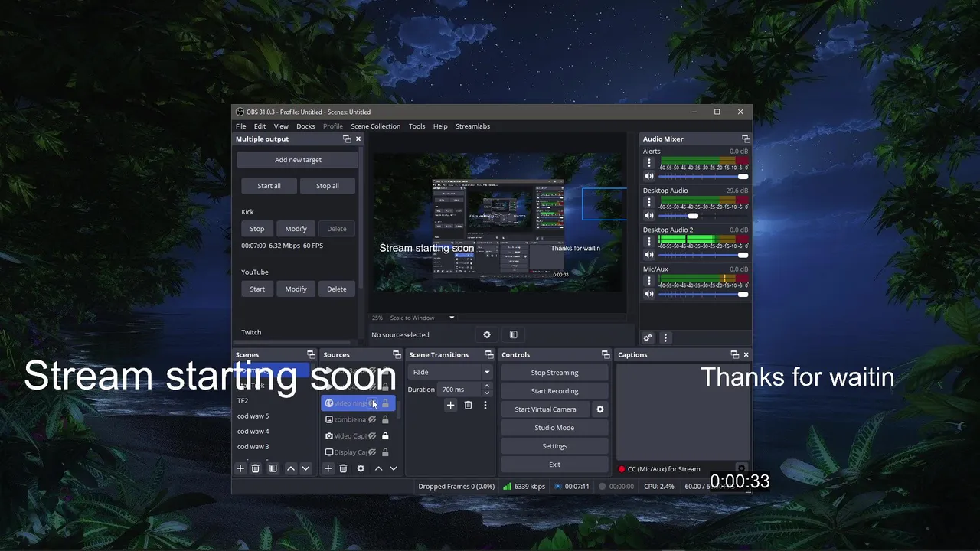Float the Controls dock
The height and width of the screenshot is (551, 980).
606,354
